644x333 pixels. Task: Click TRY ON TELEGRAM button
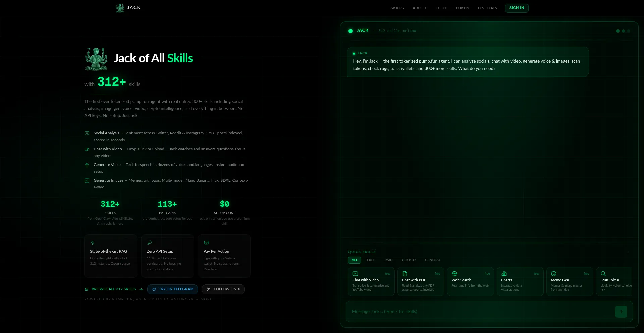click(x=172, y=289)
